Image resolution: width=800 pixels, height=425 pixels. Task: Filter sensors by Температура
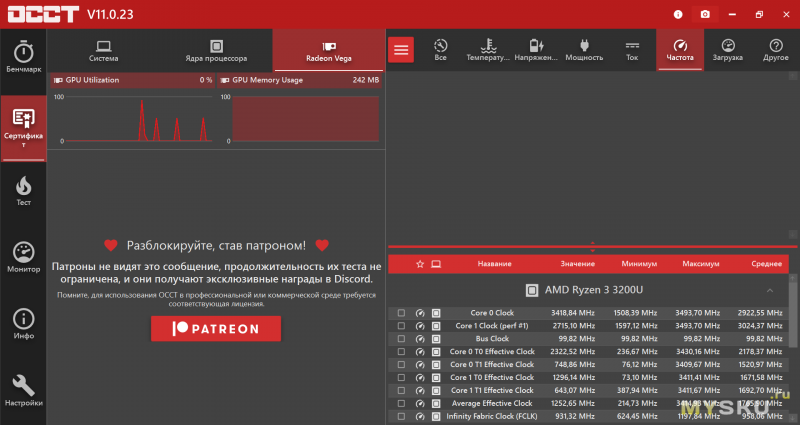click(x=488, y=50)
